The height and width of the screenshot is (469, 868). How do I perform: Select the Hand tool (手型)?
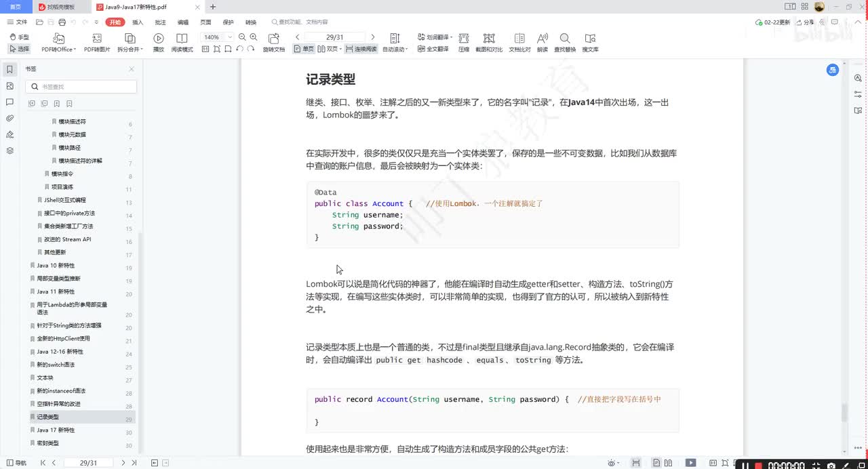(x=19, y=37)
